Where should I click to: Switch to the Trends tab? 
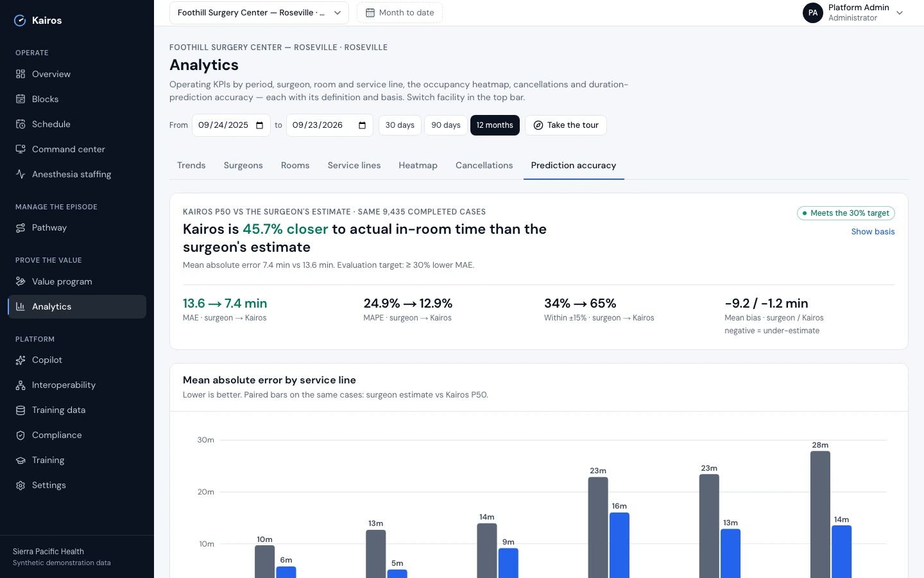click(x=191, y=165)
